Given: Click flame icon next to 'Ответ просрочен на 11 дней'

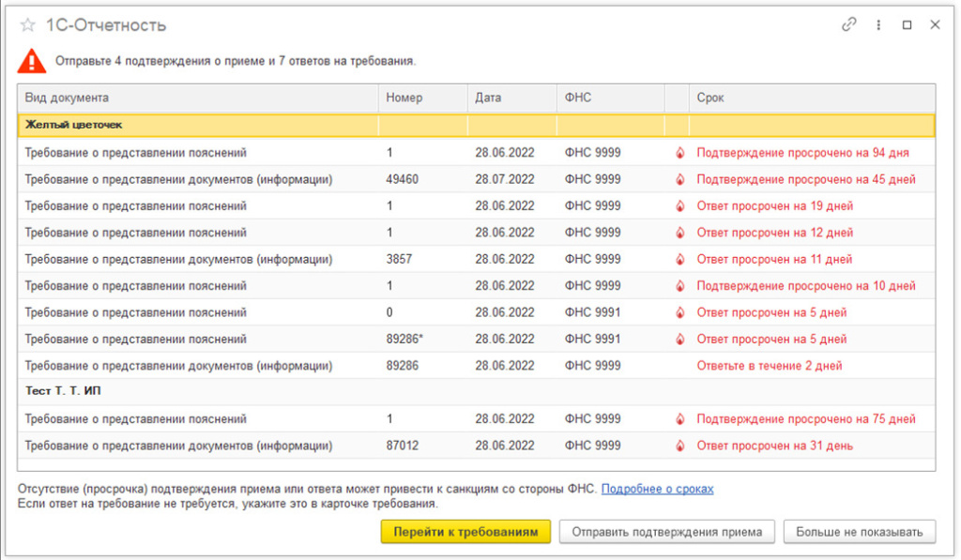Looking at the screenshot, I should tap(679, 259).
